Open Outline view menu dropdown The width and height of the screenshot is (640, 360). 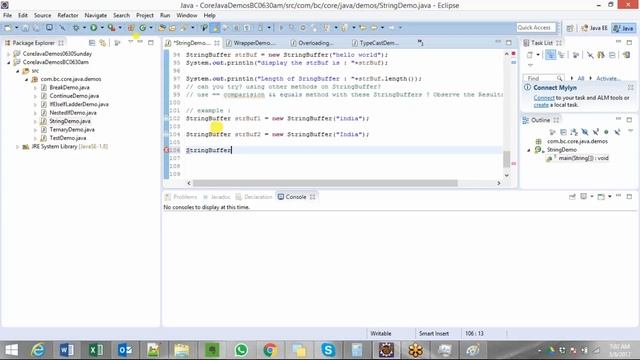[631, 131]
